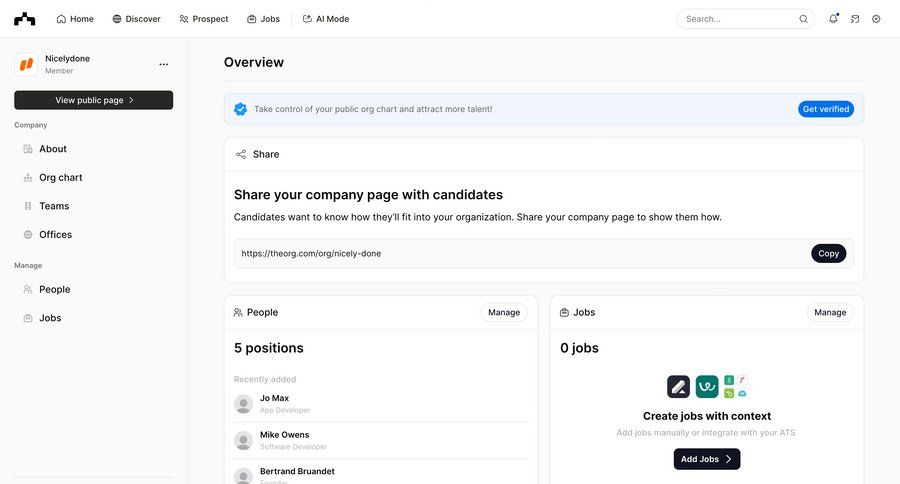This screenshot has height=484, width=900.
Task: Open Discover in top navigation
Action: click(x=137, y=19)
